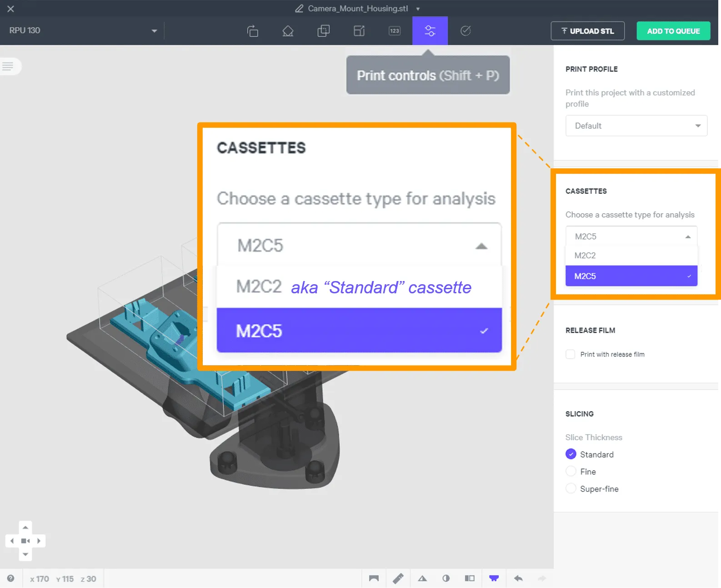Click the camera home view button
This screenshot has width=721, height=588.
[25, 541]
